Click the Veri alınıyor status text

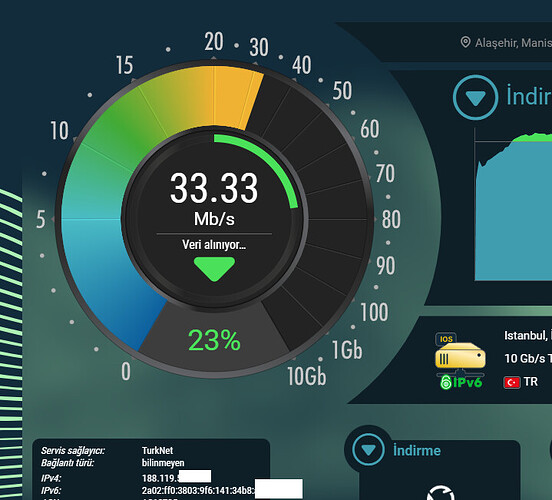(214, 244)
